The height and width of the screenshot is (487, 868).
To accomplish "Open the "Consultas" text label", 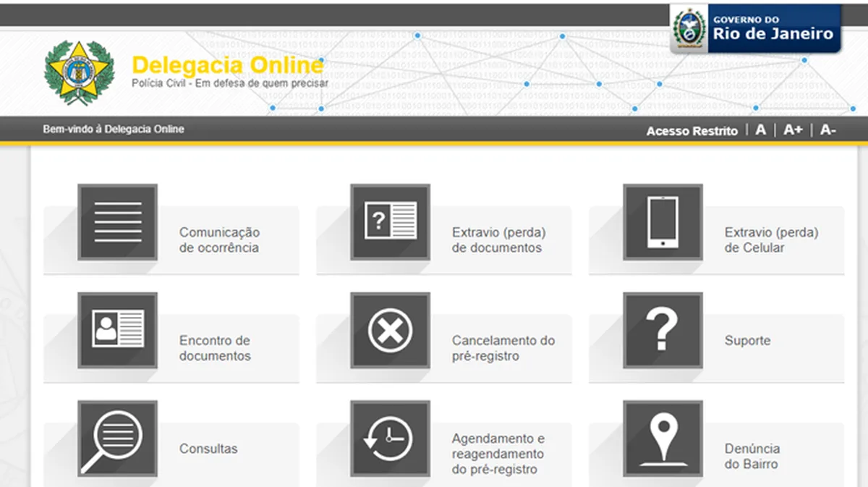I will (x=208, y=449).
